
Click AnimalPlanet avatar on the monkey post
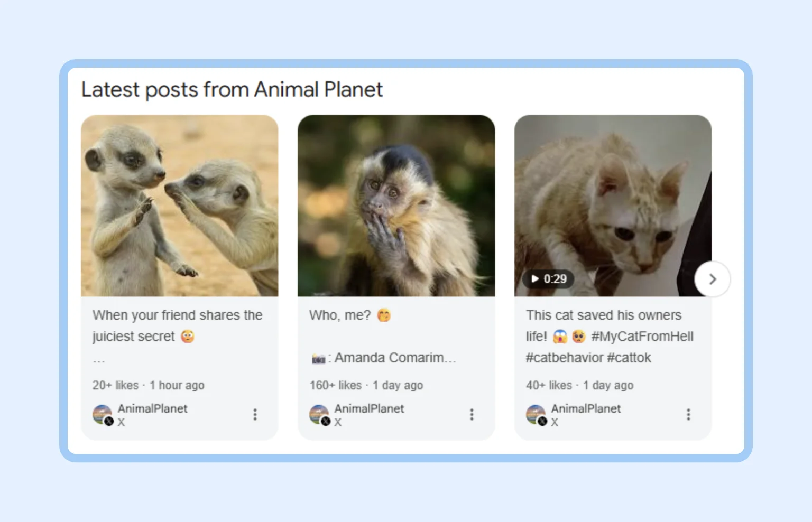[x=319, y=415]
